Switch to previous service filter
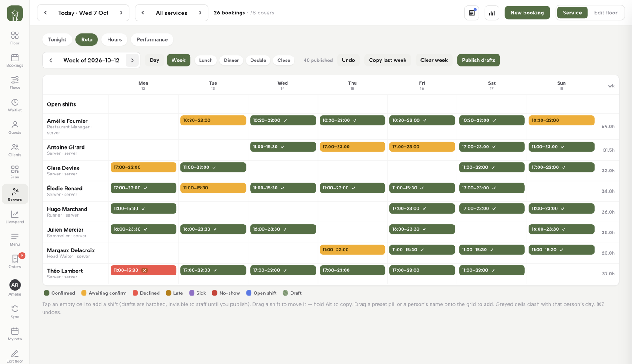Screen dimensions: 632x364 tap(143, 13)
